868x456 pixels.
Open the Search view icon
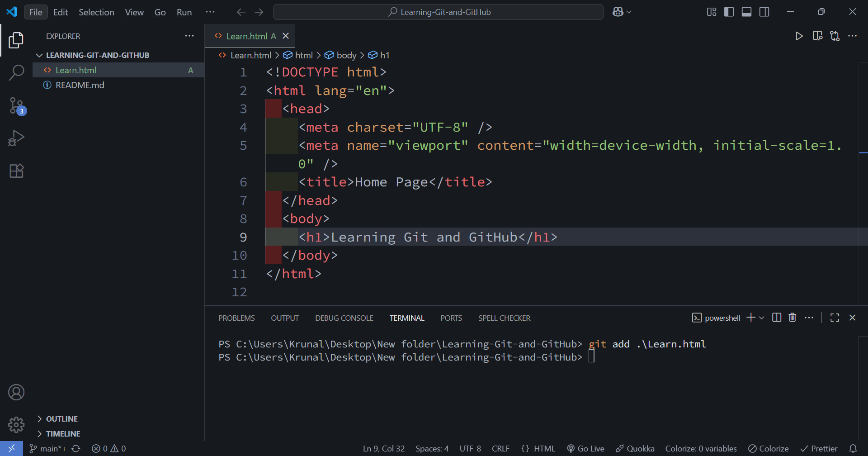click(16, 72)
